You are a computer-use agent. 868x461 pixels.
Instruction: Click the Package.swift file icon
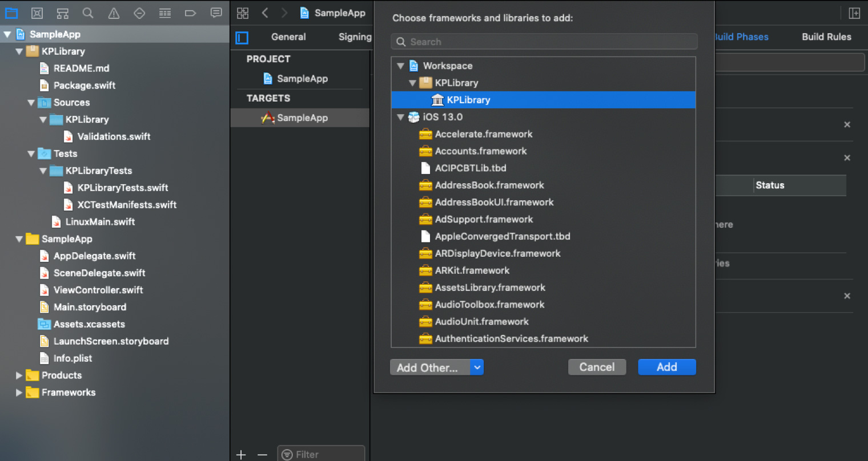(44, 86)
